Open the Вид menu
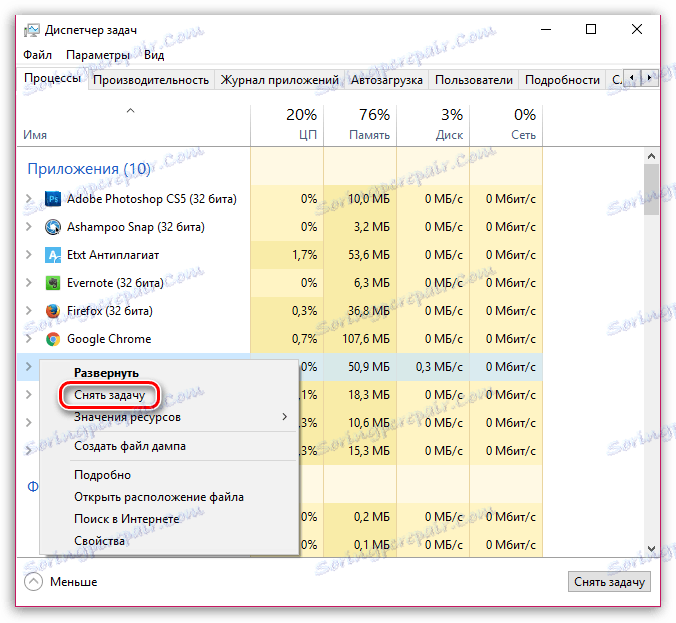The width and height of the screenshot is (676, 623). tap(154, 55)
